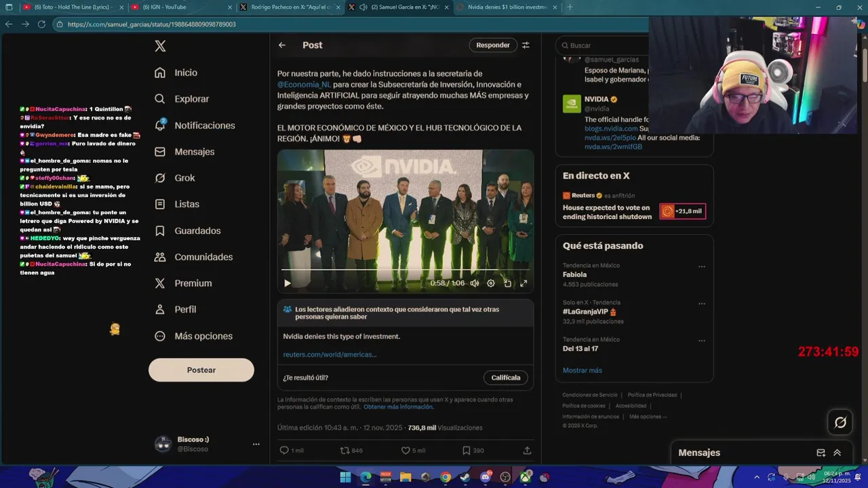
Task: Open a new browser tab
Action: pyautogui.click(x=569, y=7)
